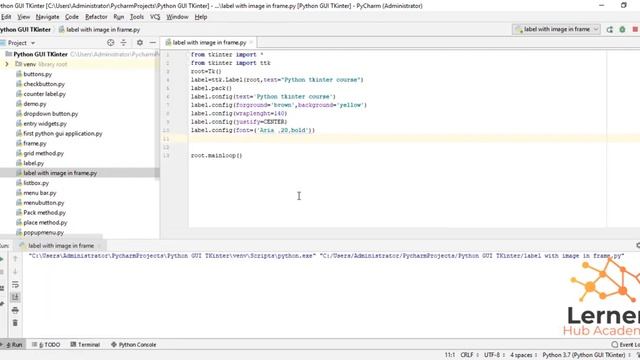Screen dimensions: 640x360
Task: Open run configuration dropdown label with image in frame
Action: click(556, 29)
